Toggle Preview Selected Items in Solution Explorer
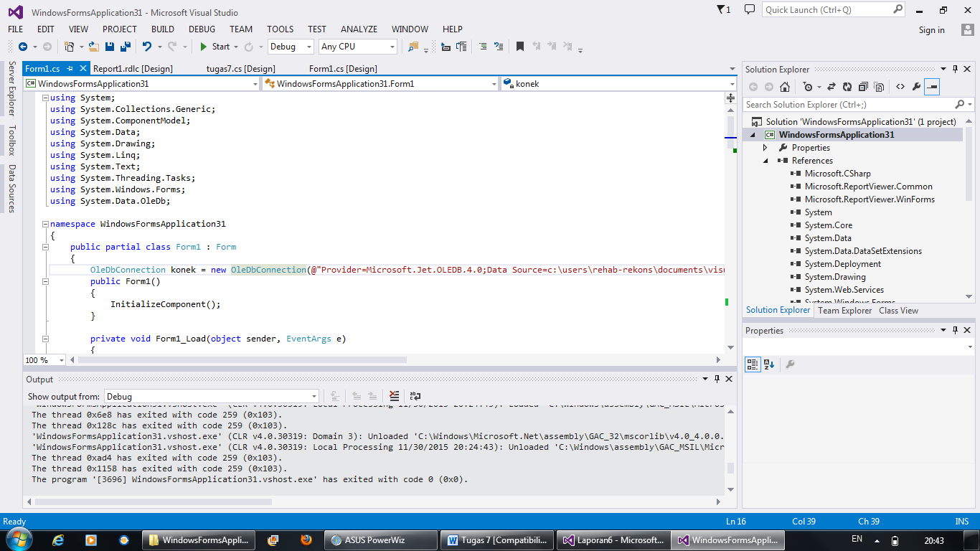The height and width of the screenshot is (551, 980). 932,87
